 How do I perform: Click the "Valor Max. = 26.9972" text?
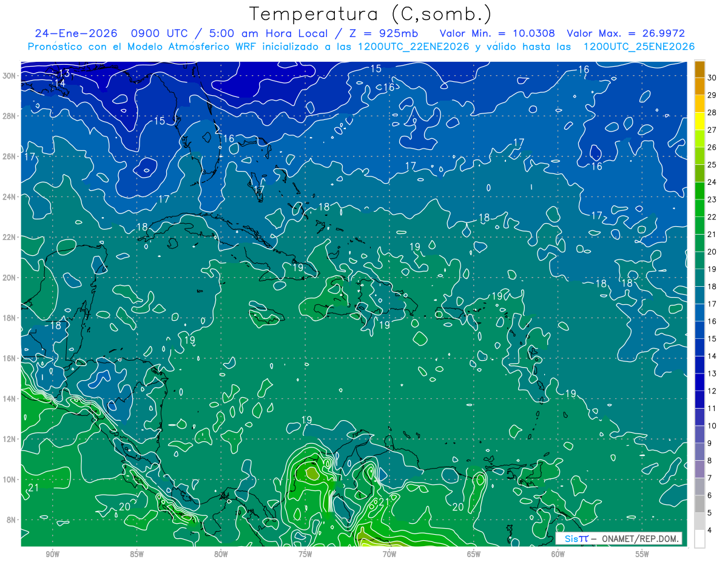[x=625, y=33]
